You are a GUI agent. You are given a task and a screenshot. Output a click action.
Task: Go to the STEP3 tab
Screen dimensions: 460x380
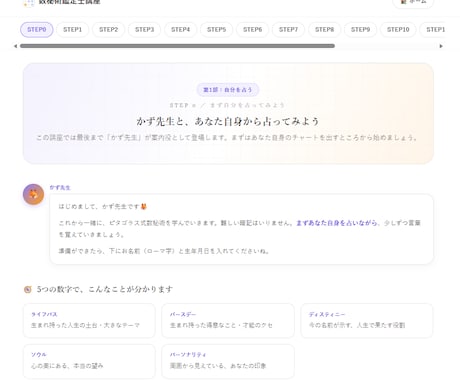click(x=145, y=30)
